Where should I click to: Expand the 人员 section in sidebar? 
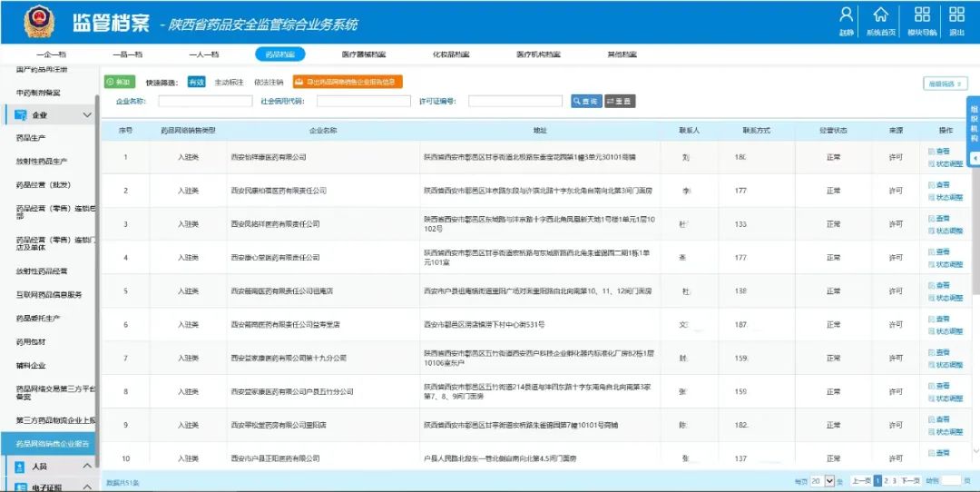(x=87, y=466)
